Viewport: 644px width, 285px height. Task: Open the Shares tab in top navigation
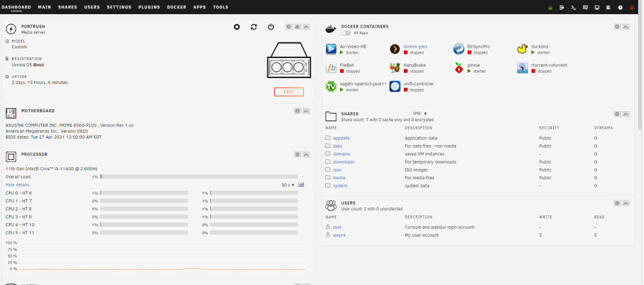(x=68, y=7)
